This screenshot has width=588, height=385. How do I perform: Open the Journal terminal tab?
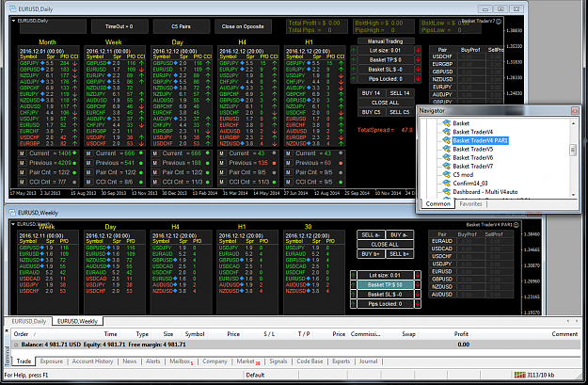(368, 361)
